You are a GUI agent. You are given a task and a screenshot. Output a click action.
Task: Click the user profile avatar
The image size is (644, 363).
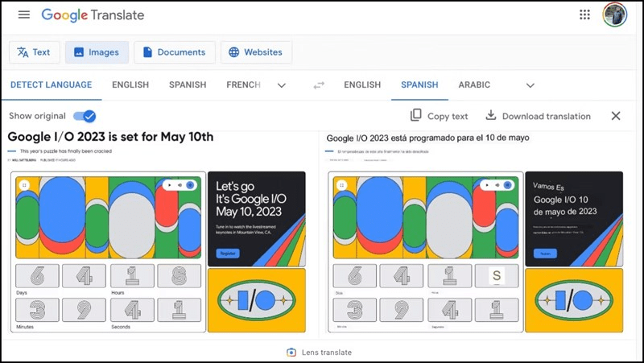[x=615, y=15]
